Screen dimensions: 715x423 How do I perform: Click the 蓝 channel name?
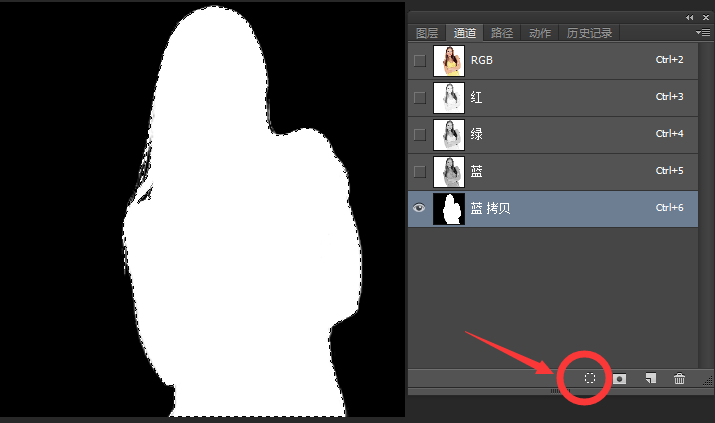pyautogui.click(x=477, y=171)
